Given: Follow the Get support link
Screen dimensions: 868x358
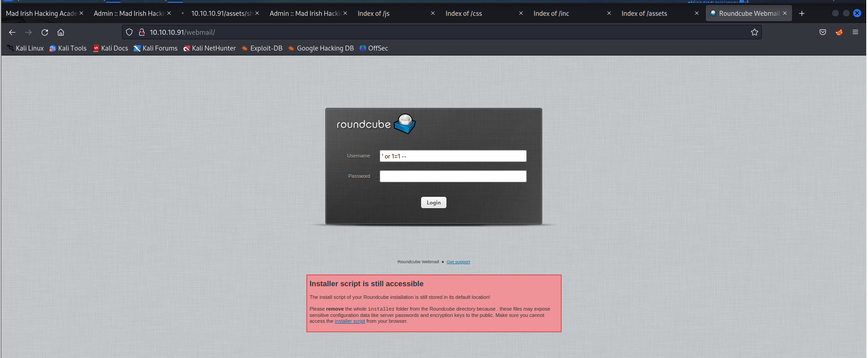Looking at the screenshot, I should [x=458, y=262].
